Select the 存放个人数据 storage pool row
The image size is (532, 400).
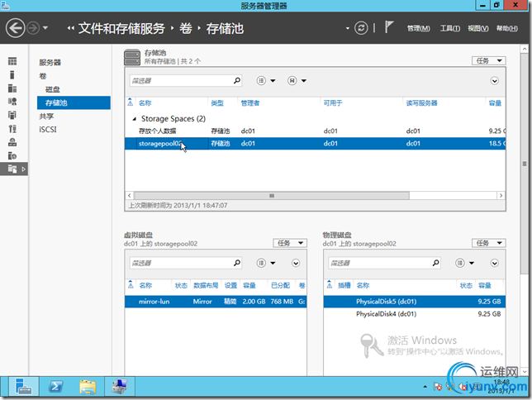316,131
